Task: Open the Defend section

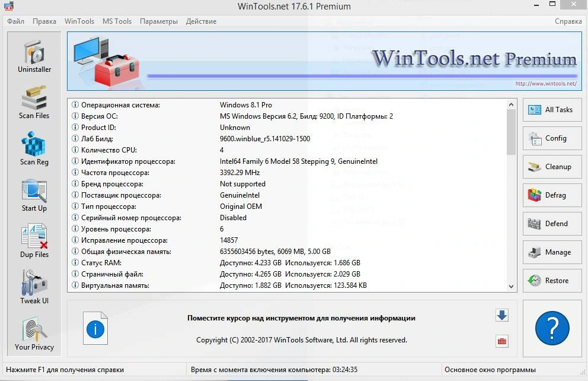Action: point(552,224)
